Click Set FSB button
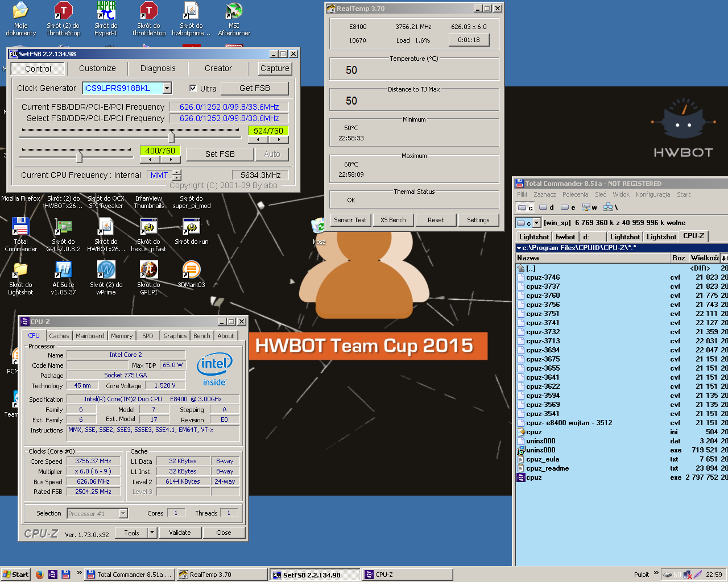Screen dimensions: 728x582 coord(220,154)
